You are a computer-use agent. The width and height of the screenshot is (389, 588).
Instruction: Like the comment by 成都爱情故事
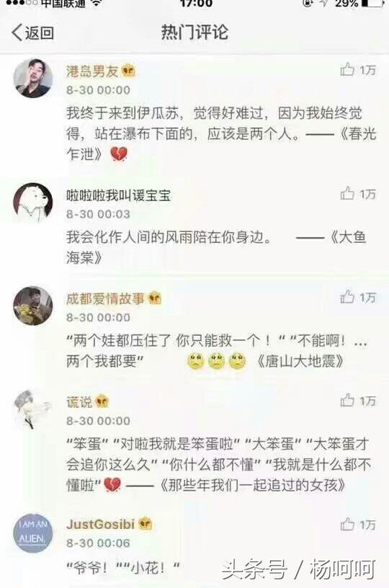357,298
